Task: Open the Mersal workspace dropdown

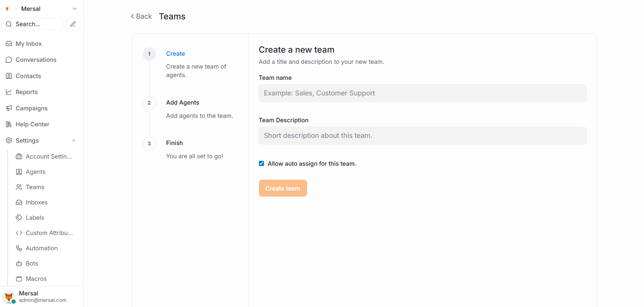Action: (74, 8)
